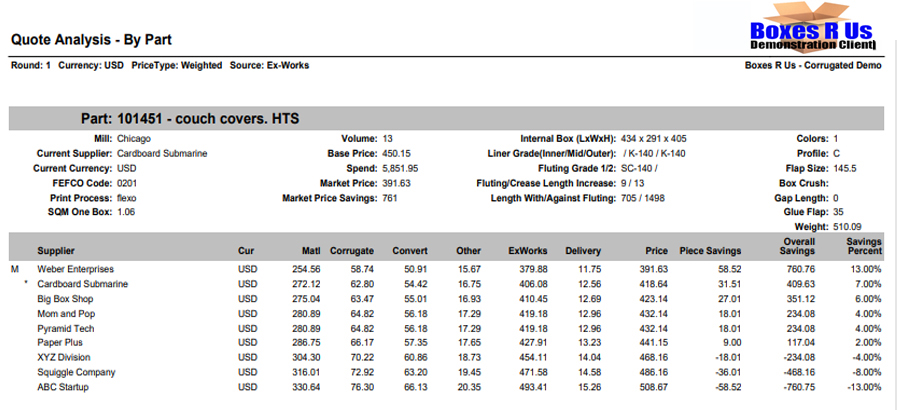
Task: Click the Weight value 510.09
Action: (847, 226)
